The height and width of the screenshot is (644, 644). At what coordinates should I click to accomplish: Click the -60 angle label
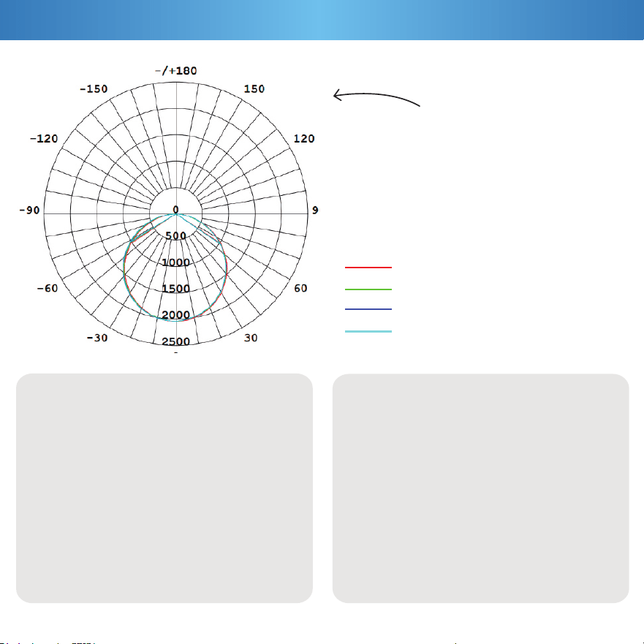click(48, 288)
